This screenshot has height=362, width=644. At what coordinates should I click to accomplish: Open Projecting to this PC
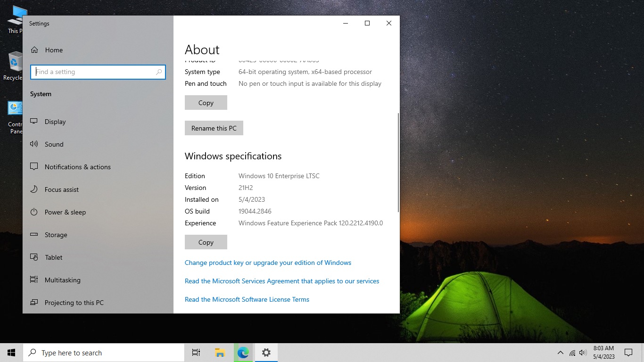point(98,303)
